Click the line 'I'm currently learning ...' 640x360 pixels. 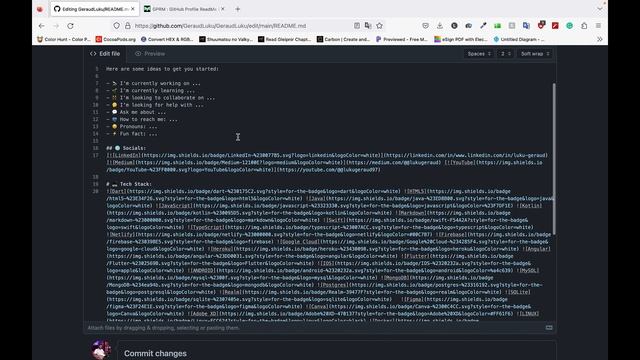pyautogui.click(x=151, y=91)
